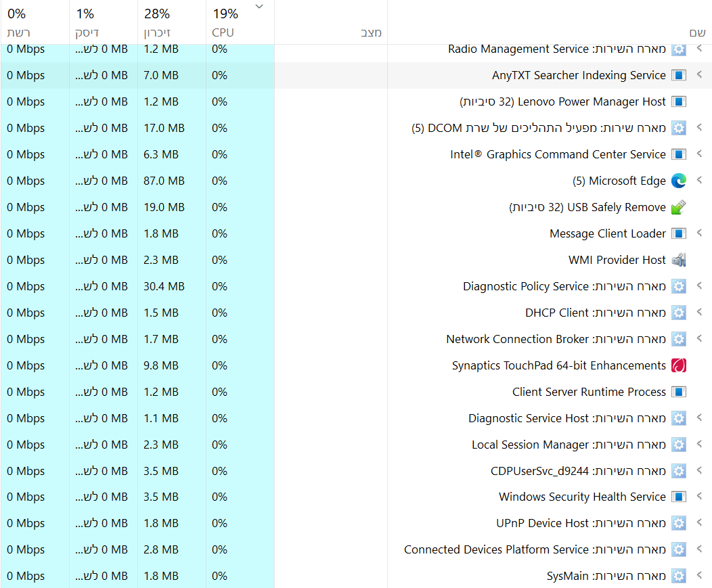The height and width of the screenshot is (588, 712).
Task: Select the Local Session Manager process name
Action: tap(530, 445)
